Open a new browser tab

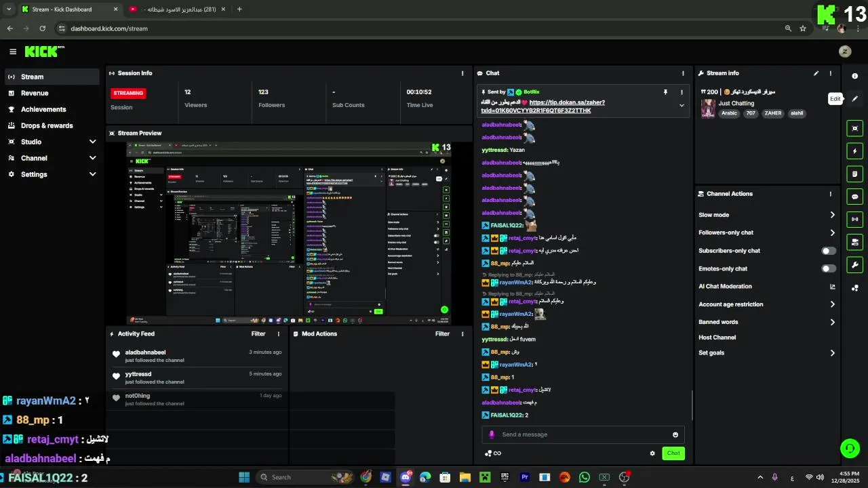tap(239, 9)
